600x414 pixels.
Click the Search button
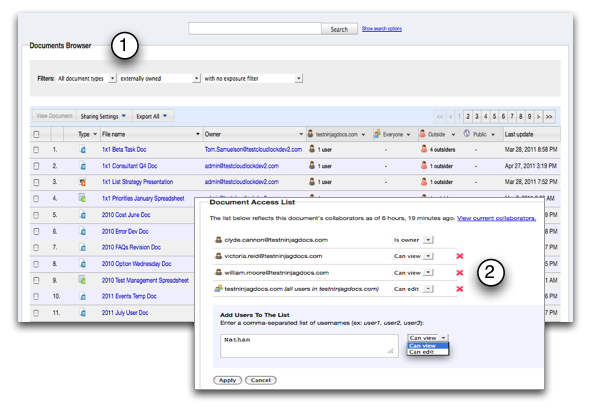point(339,29)
